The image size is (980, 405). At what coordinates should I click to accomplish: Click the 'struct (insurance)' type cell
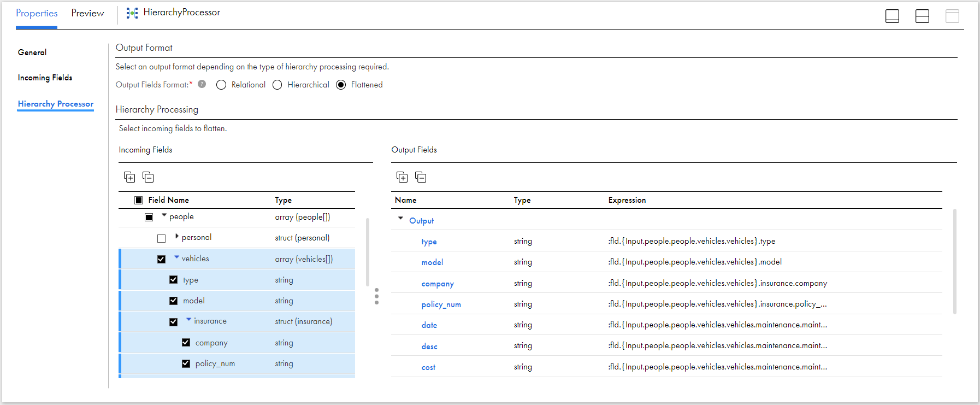click(303, 321)
